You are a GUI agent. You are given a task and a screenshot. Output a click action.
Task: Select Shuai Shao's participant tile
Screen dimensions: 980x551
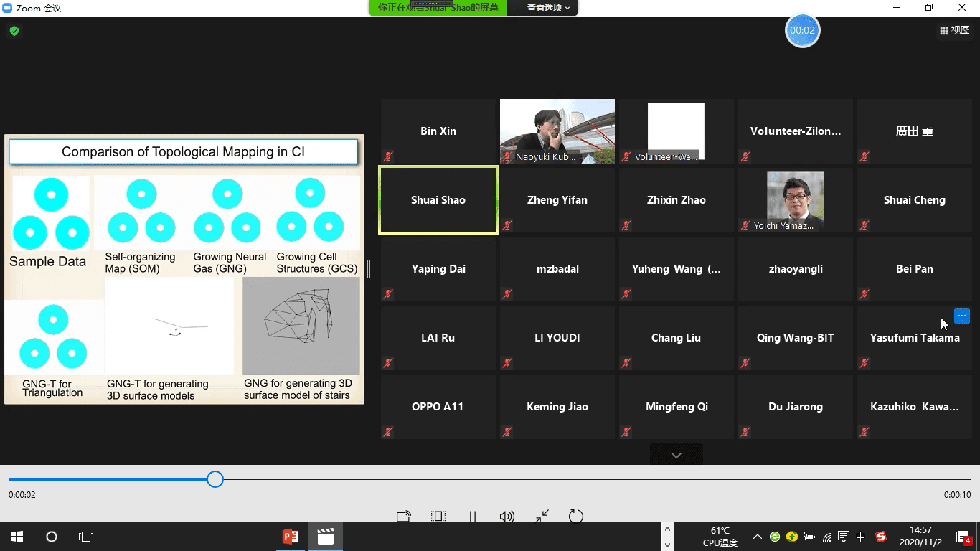(x=438, y=200)
